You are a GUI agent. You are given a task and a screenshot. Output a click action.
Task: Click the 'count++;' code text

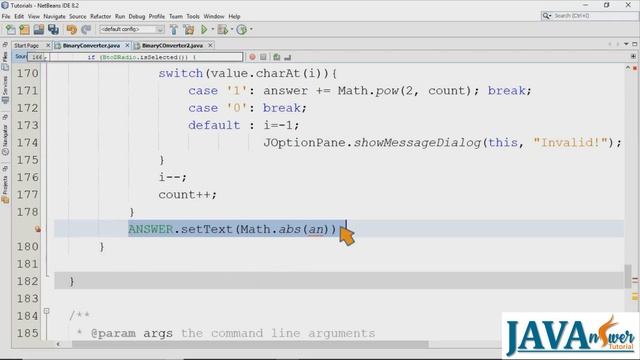click(x=187, y=195)
